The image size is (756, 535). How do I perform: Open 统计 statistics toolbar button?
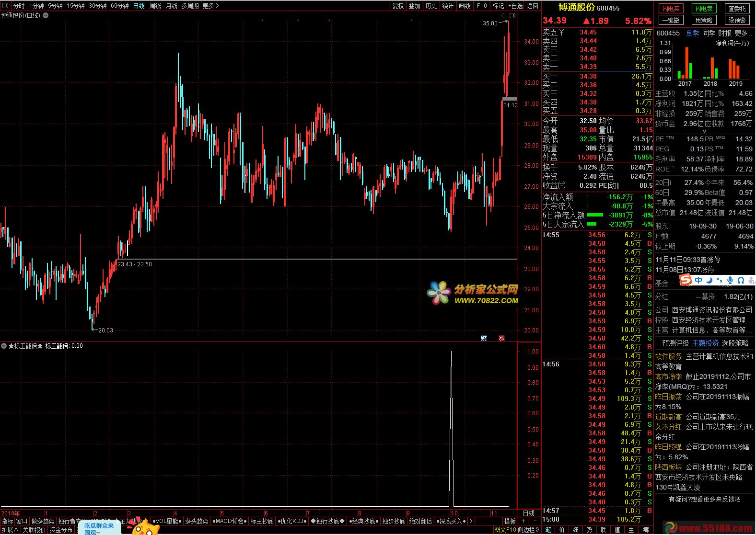448,6
